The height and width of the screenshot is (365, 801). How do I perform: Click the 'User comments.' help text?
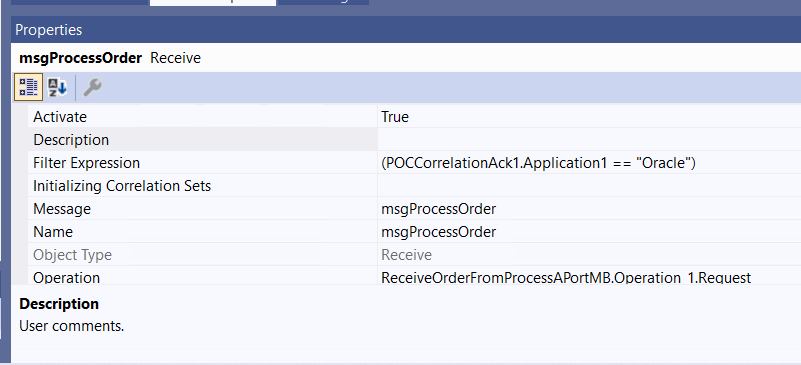tap(72, 326)
